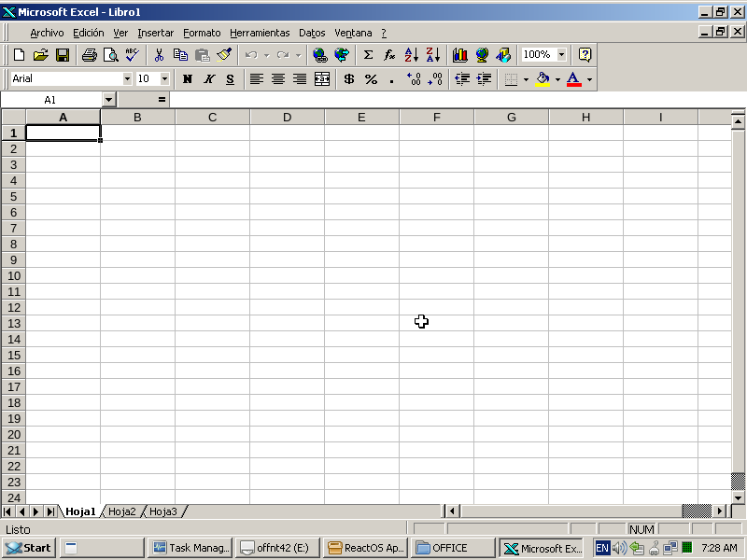Apply the yellow fill color
747x560 pixels.
coord(543,79)
